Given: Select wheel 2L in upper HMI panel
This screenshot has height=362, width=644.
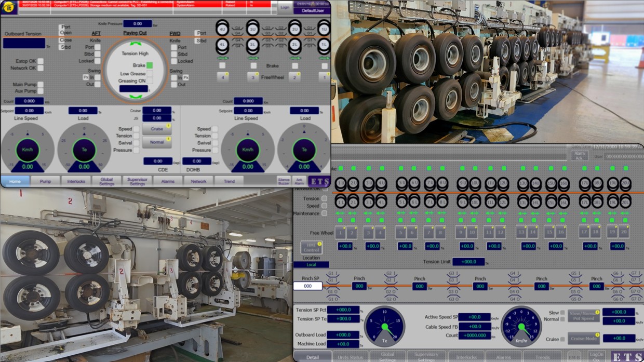Looking at the screenshot, I should [x=294, y=45].
